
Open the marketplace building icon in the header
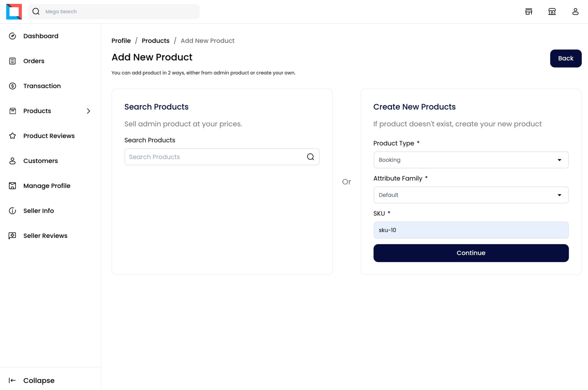tap(552, 12)
